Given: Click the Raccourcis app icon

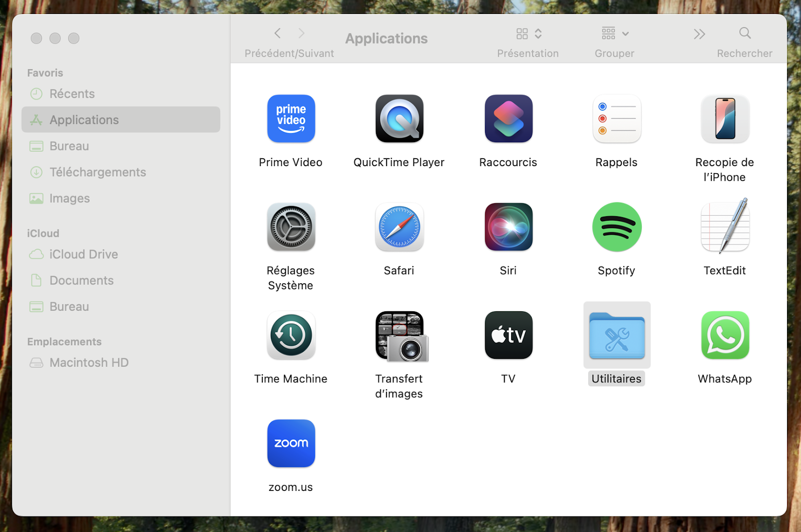Looking at the screenshot, I should click(x=508, y=119).
